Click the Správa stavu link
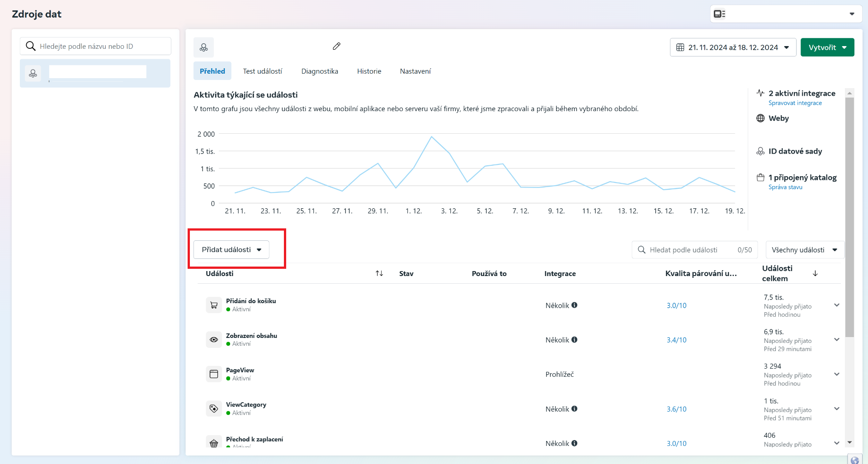This screenshot has height=464, width=868. pos(786,187)
